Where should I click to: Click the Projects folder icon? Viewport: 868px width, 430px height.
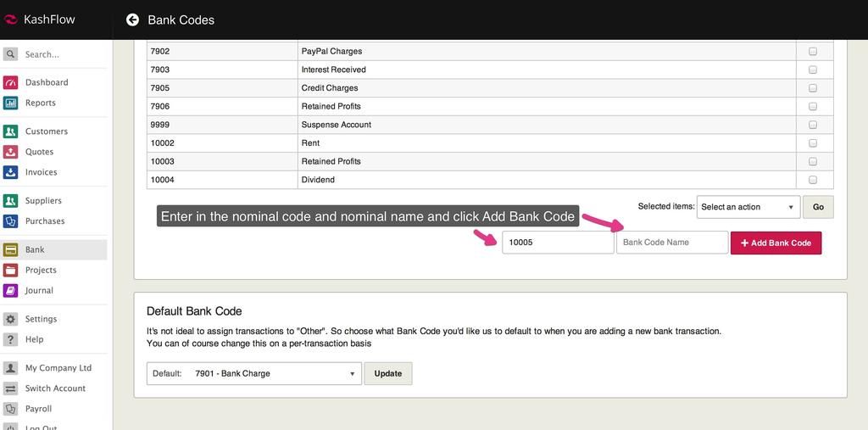tap(10, 270)
